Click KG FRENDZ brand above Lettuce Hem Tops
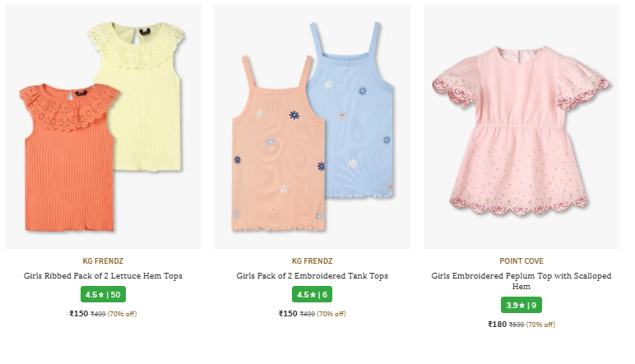 pyautogui.click(x=103, y=261)
